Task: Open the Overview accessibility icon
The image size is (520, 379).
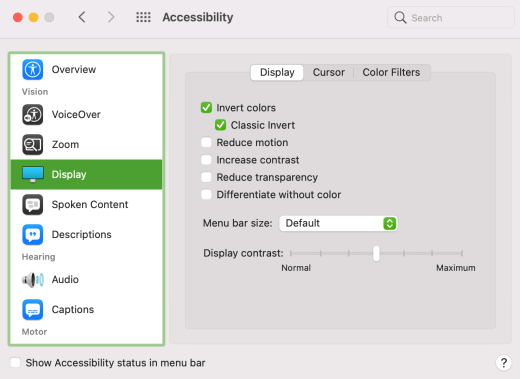Action: [x=32, y=70]
